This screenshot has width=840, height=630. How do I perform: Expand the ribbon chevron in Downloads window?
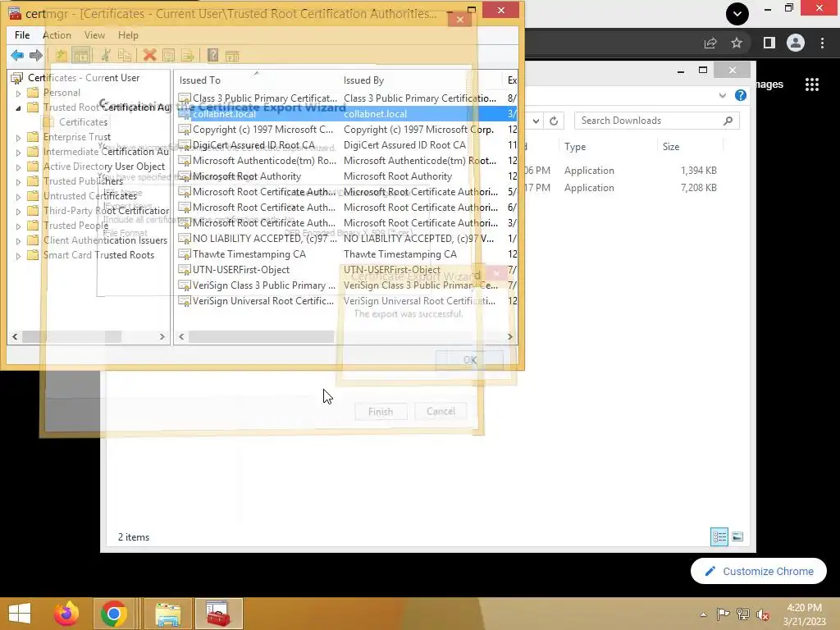(723, 95)
